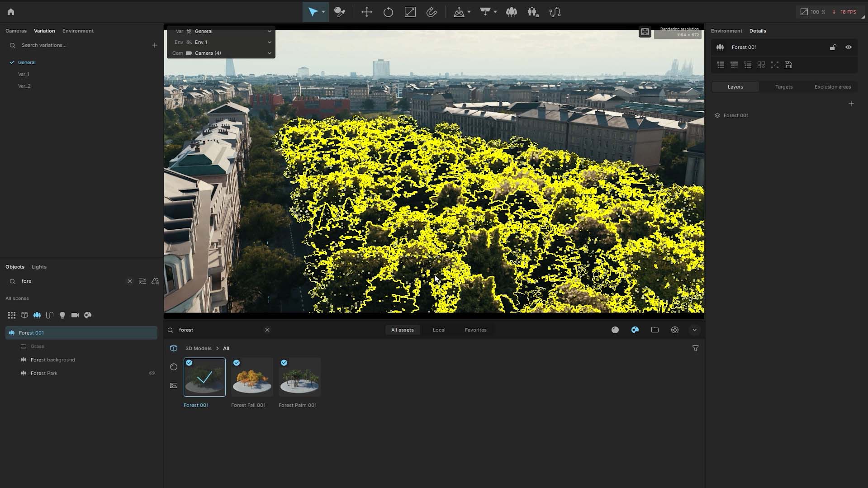Expand the Env_1 environment dropdown
Viewport: 868px width, 488px height.
[x=269, y=42]
